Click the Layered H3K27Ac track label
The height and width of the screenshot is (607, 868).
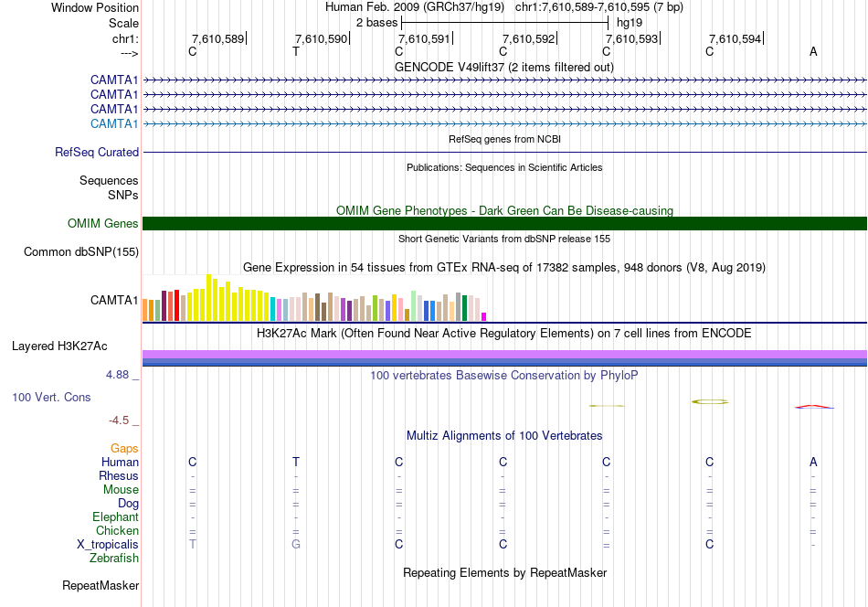59,346
